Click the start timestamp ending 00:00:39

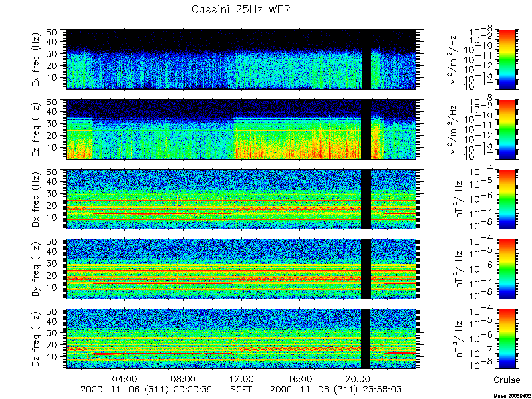(146, 390)
